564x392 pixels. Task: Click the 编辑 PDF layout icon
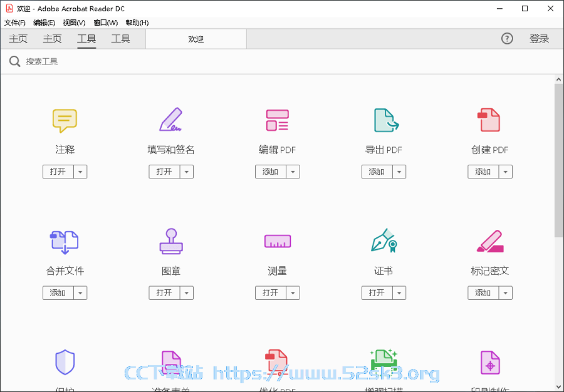coord(278,120)
